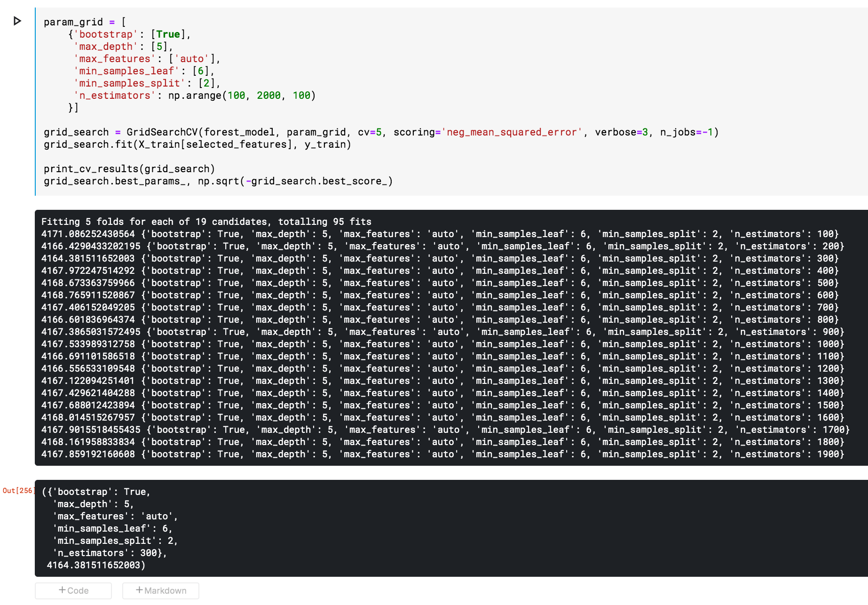Click the output row starting 4166.601836964374
Screen dimensions: 868x605
(x=440, y=319)
